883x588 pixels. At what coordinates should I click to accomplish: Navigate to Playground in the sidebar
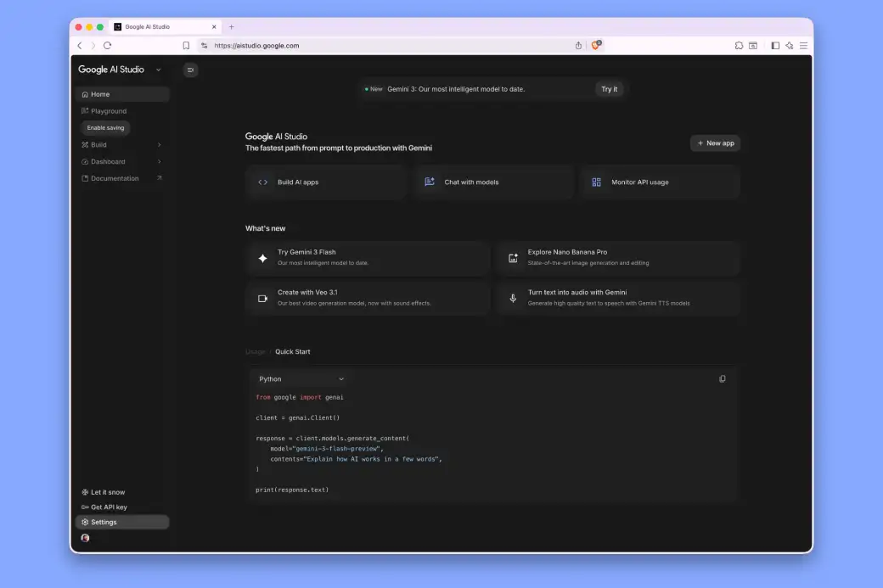coord(109,110)
